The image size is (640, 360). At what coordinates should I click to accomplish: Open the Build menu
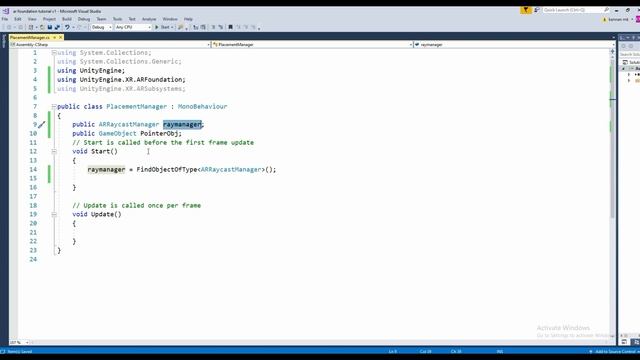(x=67, y=19)
